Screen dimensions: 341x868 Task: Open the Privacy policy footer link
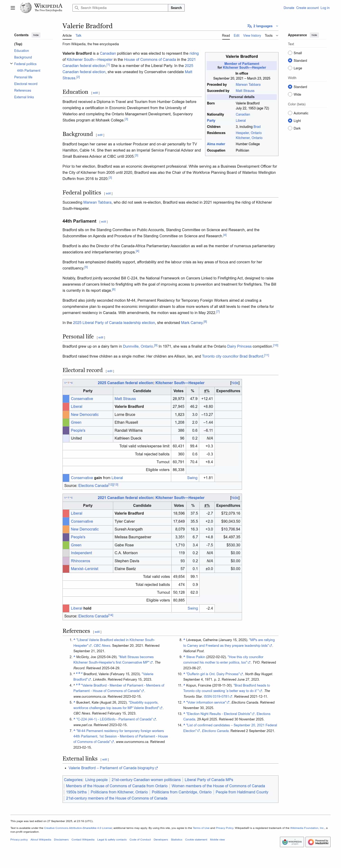pos(19,839)
